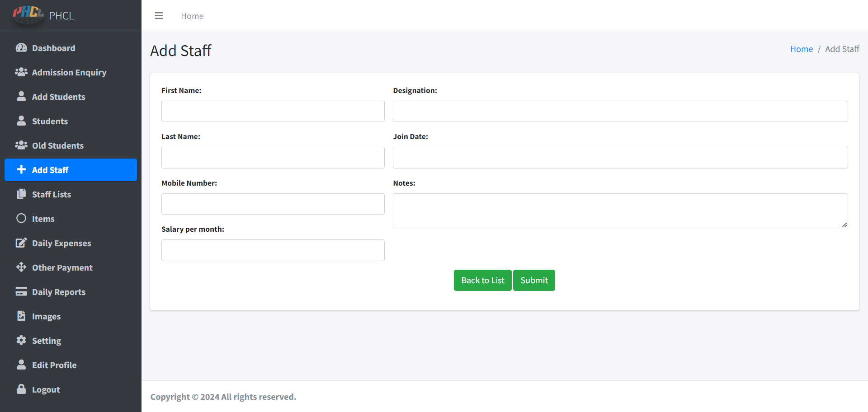The image size is (868, 412).
Task: Click the hamburger menu toggle icon
Action: point(159,16)
